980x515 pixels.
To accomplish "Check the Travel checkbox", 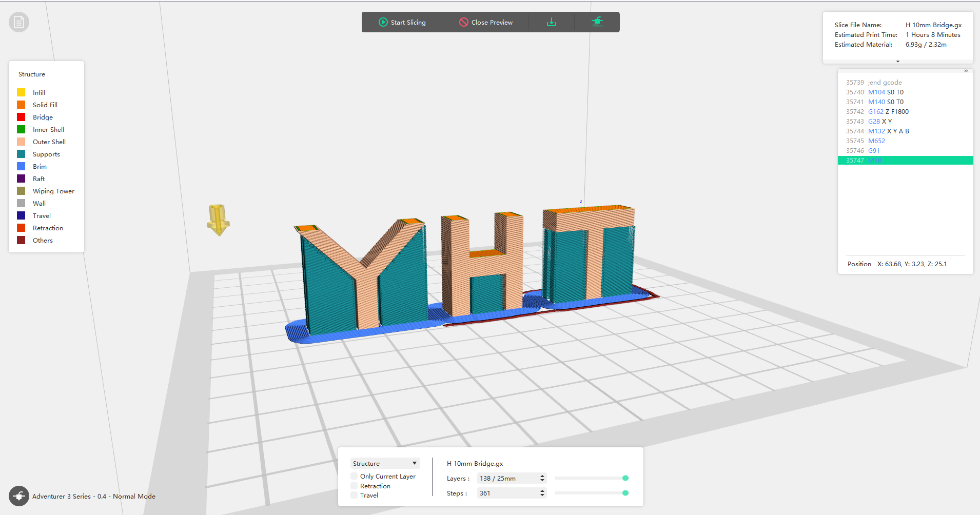I will (354, 495).
